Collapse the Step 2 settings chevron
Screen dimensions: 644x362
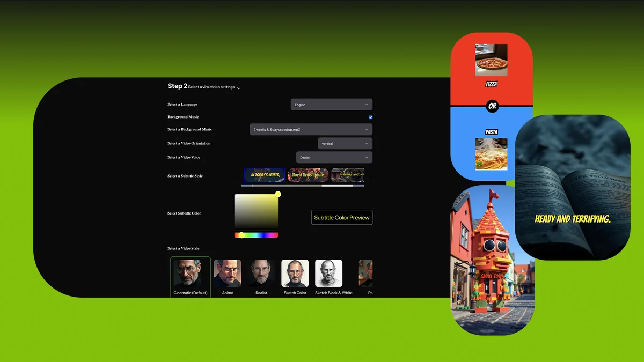(x=239, y=88)
